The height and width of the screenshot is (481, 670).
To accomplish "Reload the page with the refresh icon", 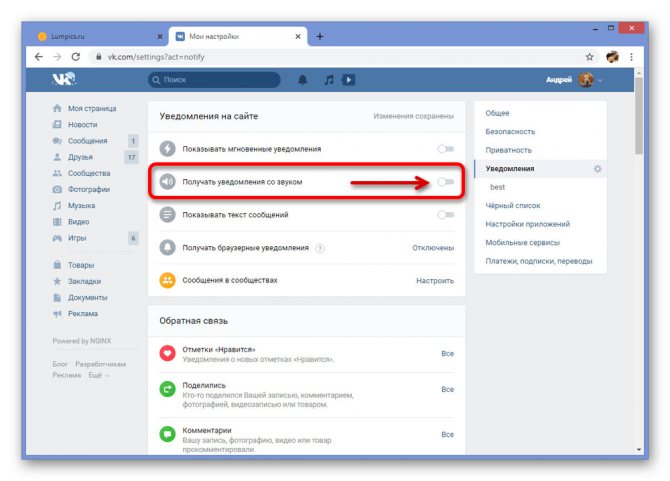I will tap(76, 57).
